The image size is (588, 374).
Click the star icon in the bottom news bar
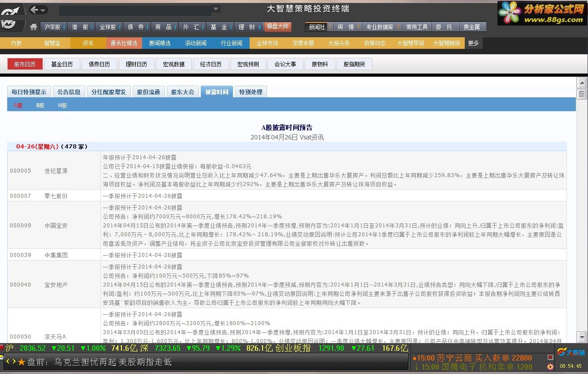(22, 361)
